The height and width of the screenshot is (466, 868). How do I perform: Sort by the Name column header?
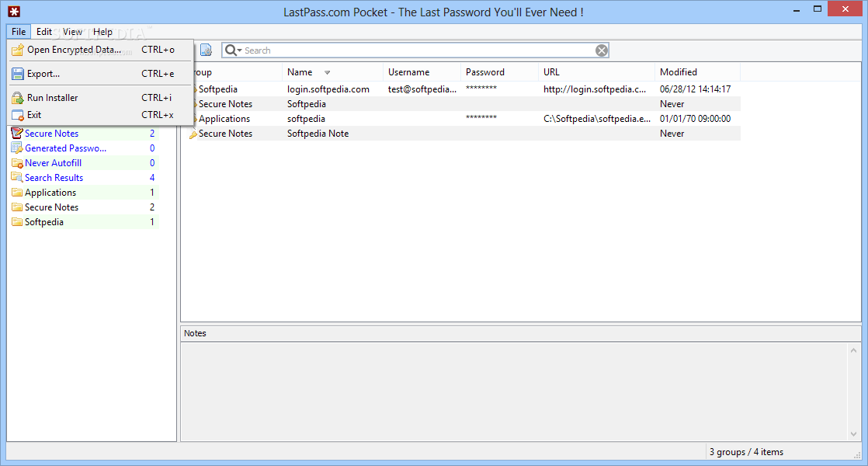333,72
